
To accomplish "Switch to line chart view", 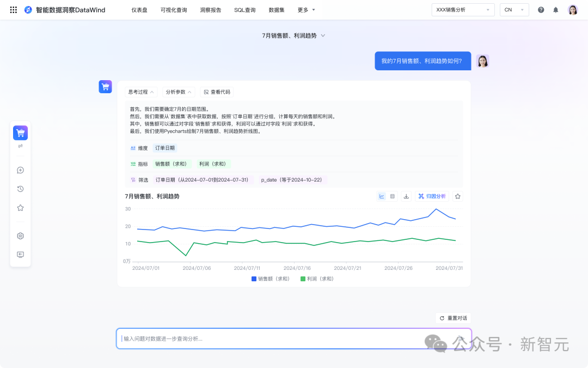I will click(x=382, y=196).
